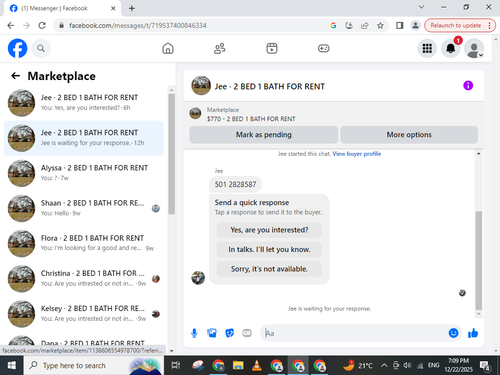Viewport: 500px width, 375px height.
Task: Attach a file using the photo icon
Action: (212, 333)
